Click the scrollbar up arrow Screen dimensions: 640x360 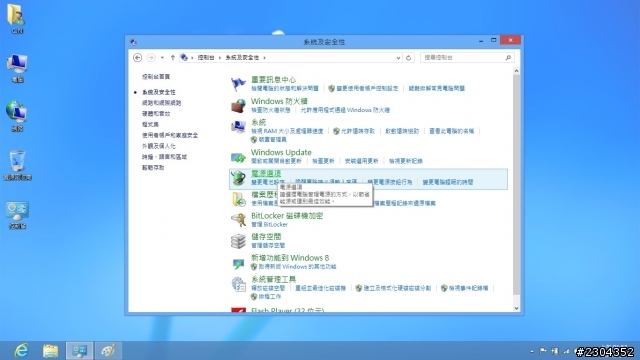[x=516, y=71]
